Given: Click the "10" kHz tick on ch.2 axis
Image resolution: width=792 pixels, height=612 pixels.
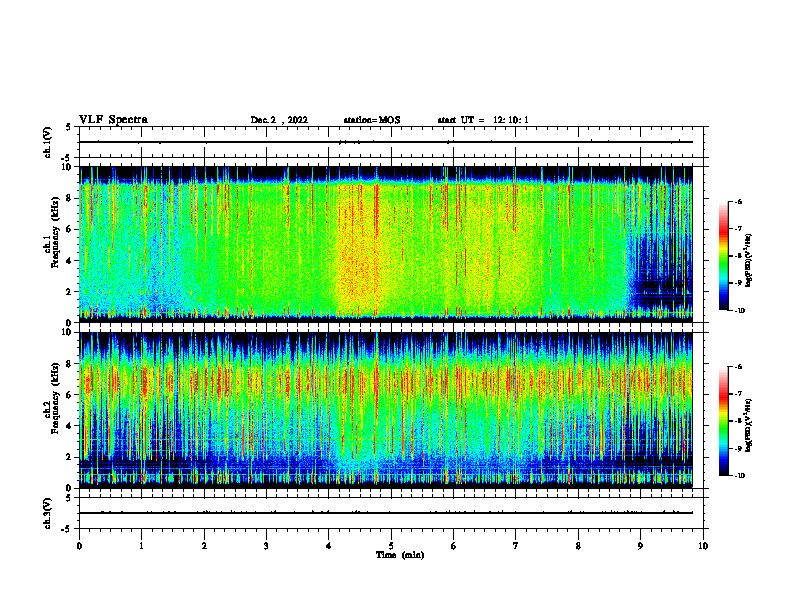Looking at the screenshot, I should tap(67, 332).
